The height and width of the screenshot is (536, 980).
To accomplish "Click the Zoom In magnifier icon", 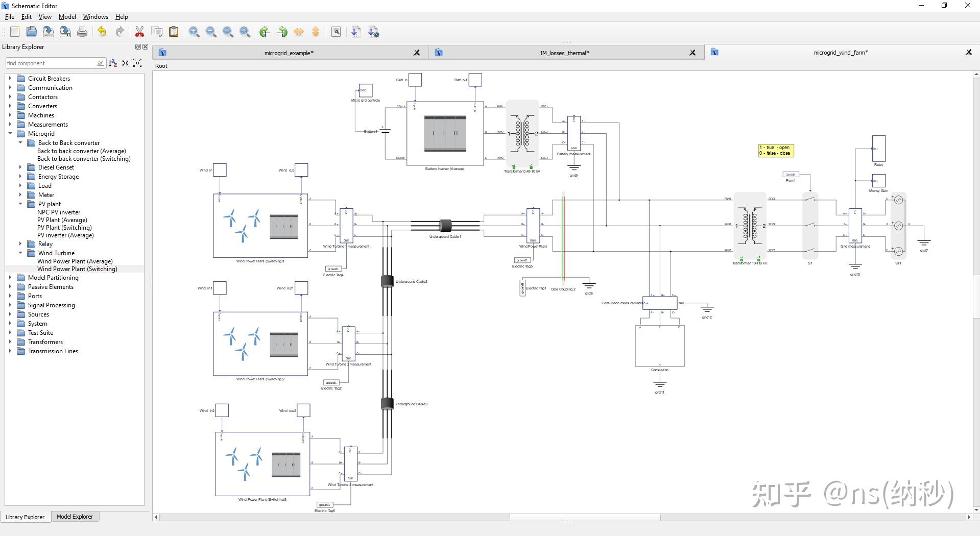I will 194,32.
